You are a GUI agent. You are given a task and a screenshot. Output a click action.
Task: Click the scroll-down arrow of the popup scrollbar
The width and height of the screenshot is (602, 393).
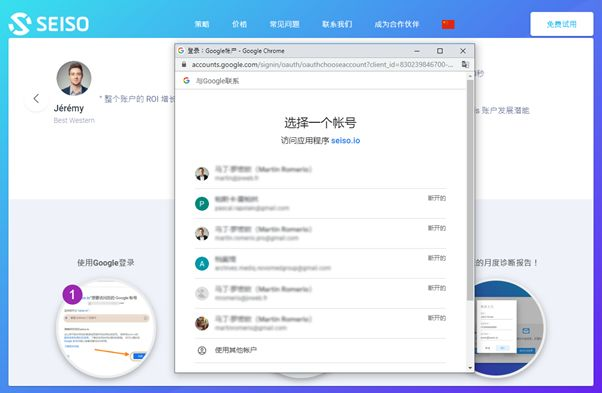(470, 368)
